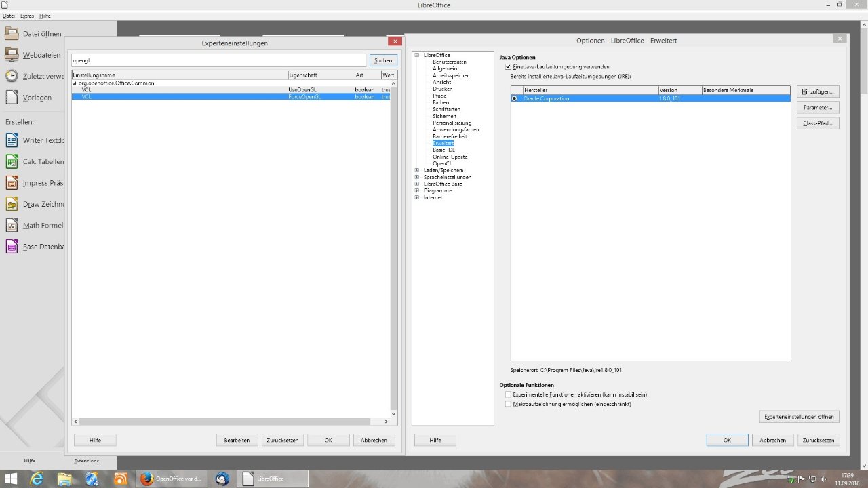Image resolution: width=868 pixels, height=488 pixels.
Task: Collapse the LibreOffice tree node
Action: [x=417, y=55]
